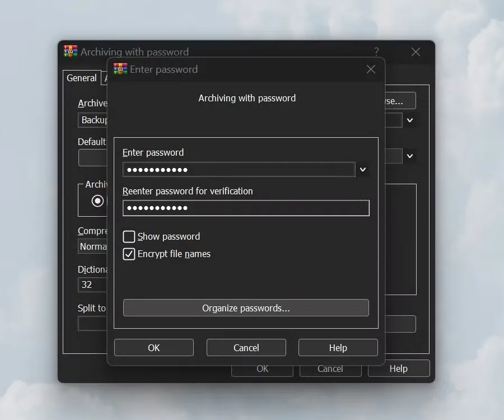The height and width of the screenshot is (420, 504).
Task: Switch to the General tab
Action: 82,78
